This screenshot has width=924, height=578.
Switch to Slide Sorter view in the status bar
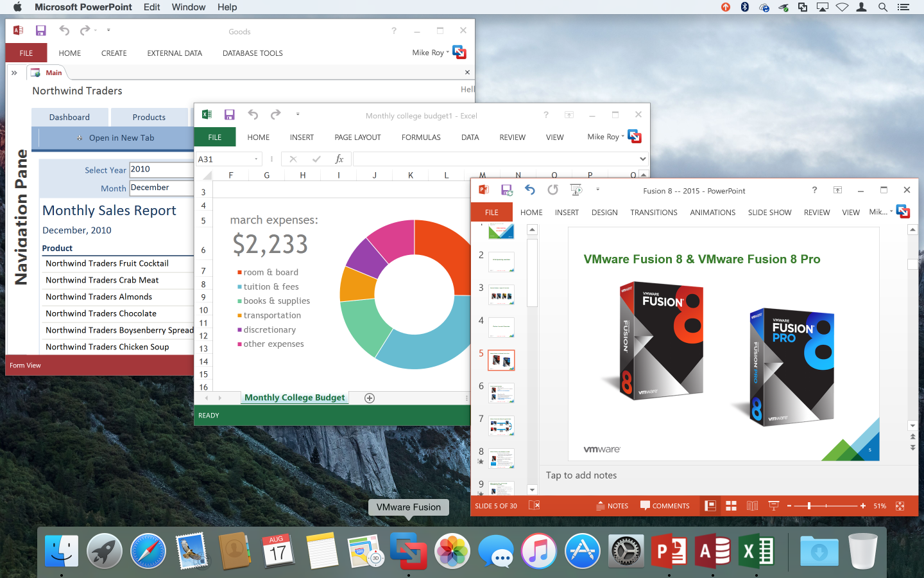click(731, 505)
